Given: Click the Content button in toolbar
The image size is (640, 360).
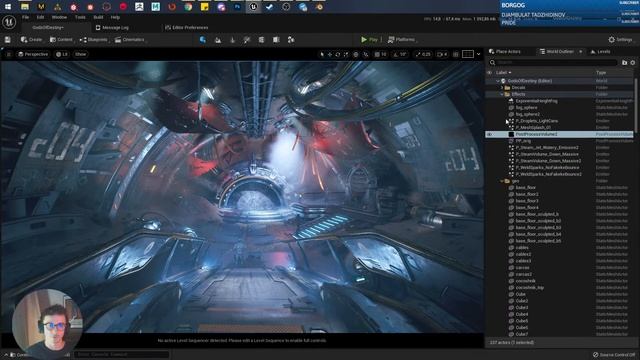Looking at the screenshot, I should click(x=61, y=40).
